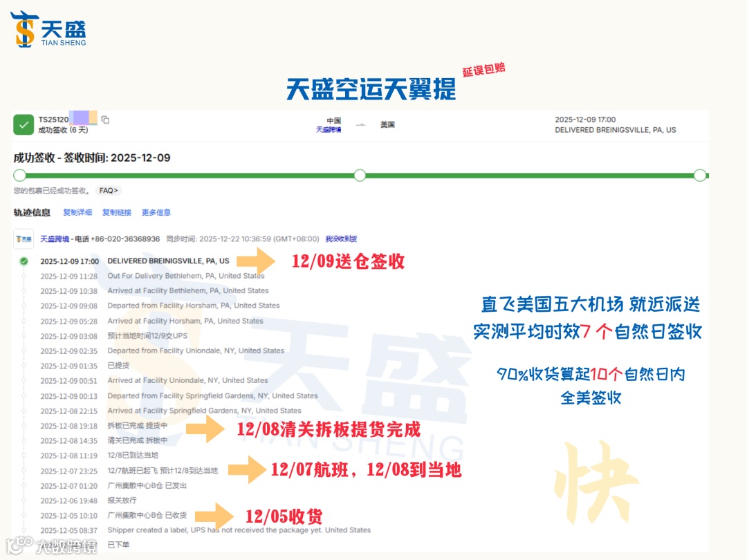Screen dimensions: 747x560
Task: Click the copy tracking number icon
Action: 105,120
